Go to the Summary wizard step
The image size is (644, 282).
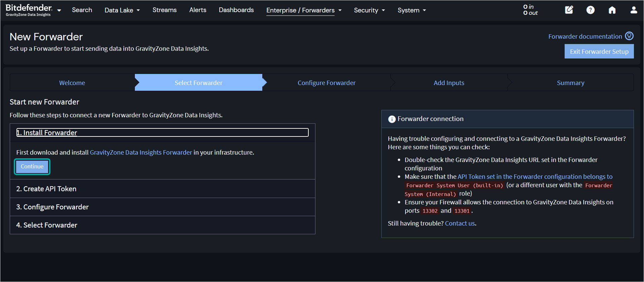(571, 83)
